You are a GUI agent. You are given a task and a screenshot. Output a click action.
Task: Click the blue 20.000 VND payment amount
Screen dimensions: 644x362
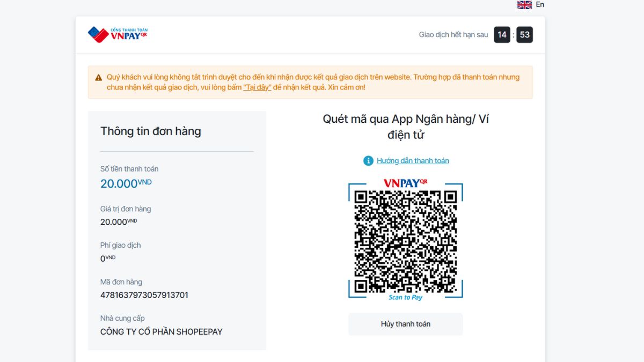pos(126,183)
